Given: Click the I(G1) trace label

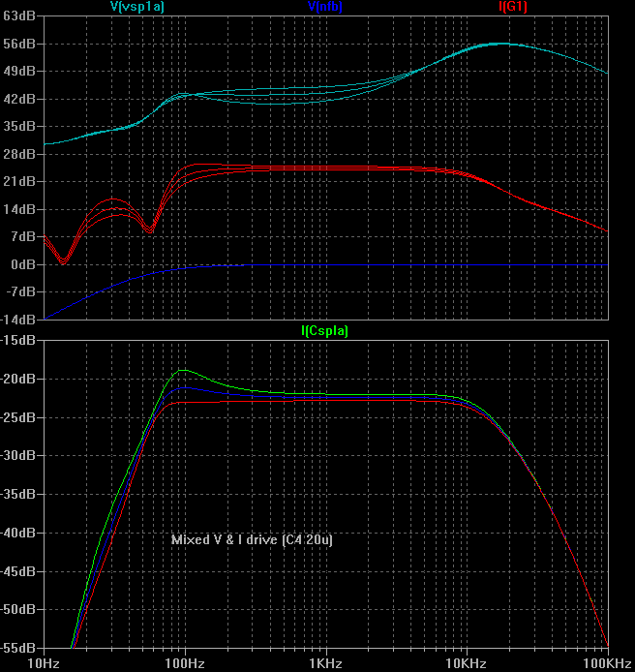Looking at the screenshot, I should click(x=513, y=7).
